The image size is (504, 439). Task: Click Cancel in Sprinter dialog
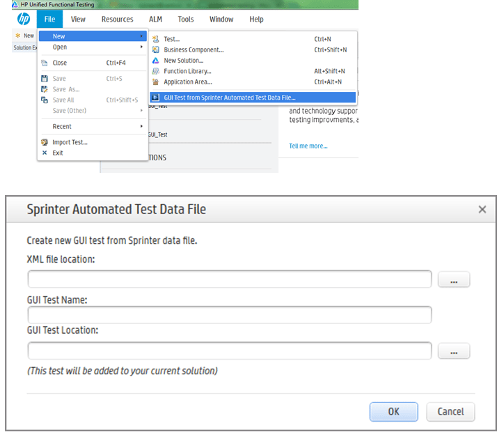click(x=450, y=412)
